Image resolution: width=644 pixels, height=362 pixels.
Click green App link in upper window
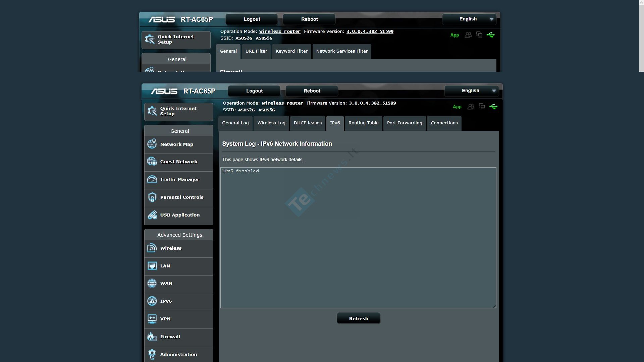tap(454, 35)
